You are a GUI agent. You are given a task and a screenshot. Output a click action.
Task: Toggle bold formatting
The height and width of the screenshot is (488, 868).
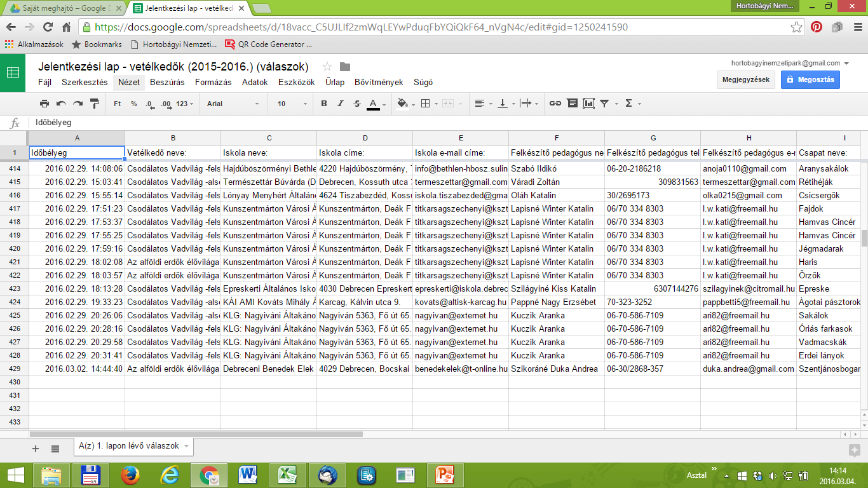[x=324, y=104]
